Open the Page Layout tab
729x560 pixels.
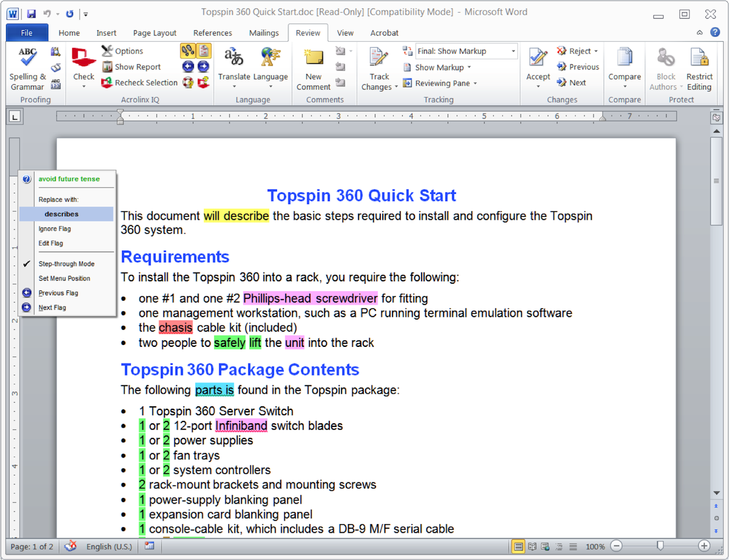click(155, 33)
